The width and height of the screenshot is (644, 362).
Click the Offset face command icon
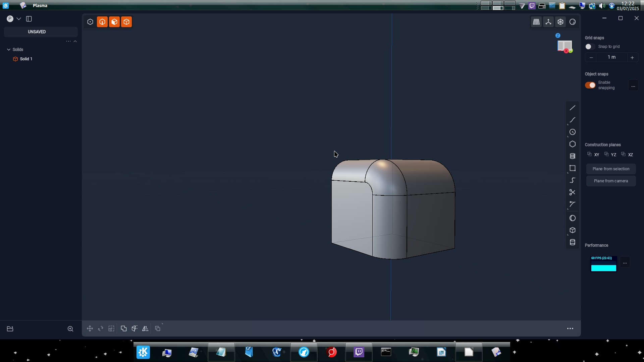click(x=135, y=328)
